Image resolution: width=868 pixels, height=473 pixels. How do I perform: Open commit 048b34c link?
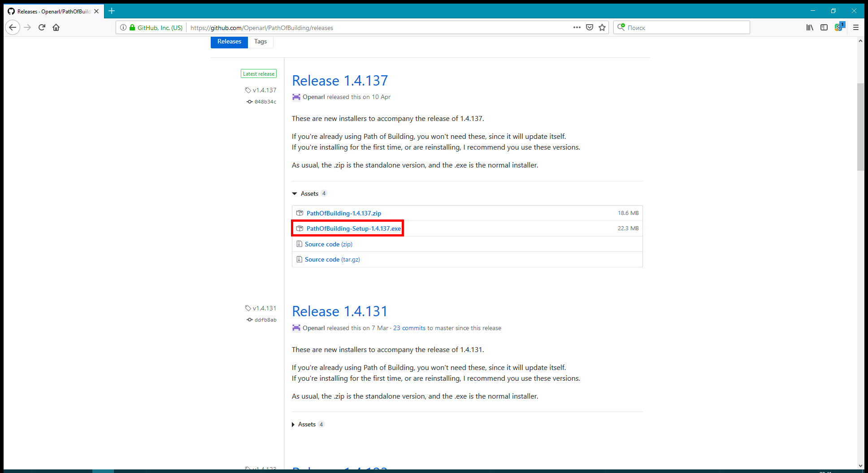pos(265,102)
